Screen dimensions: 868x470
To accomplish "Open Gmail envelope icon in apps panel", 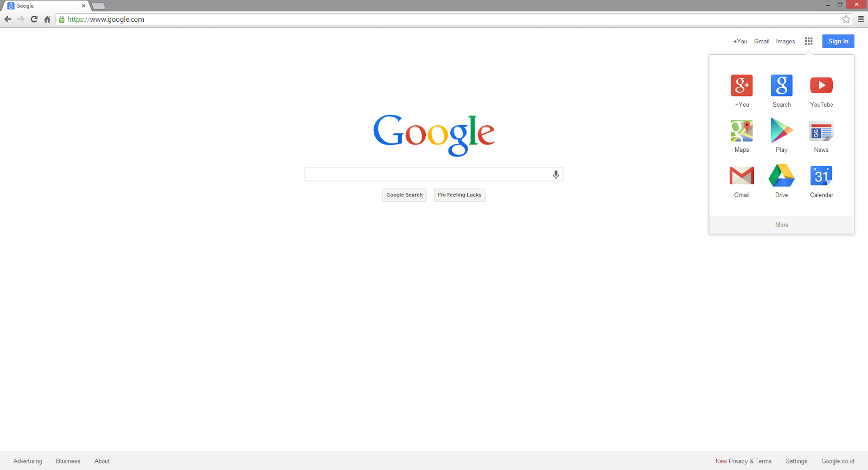I will 742,176.
